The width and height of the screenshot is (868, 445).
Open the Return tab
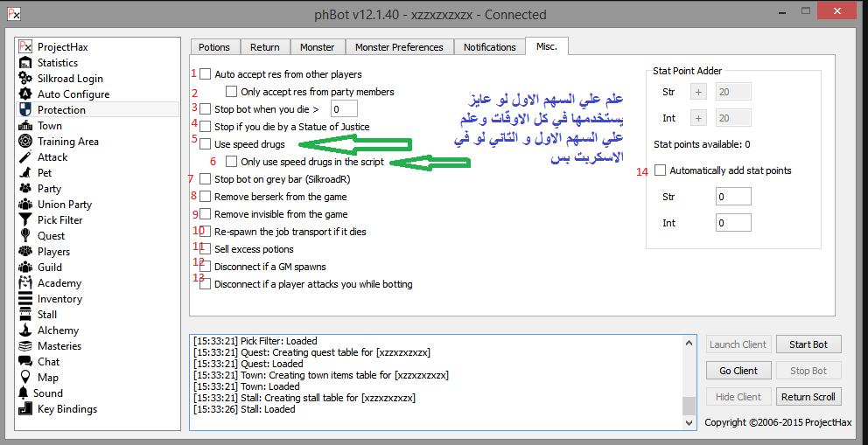click(x=264, y=47)
